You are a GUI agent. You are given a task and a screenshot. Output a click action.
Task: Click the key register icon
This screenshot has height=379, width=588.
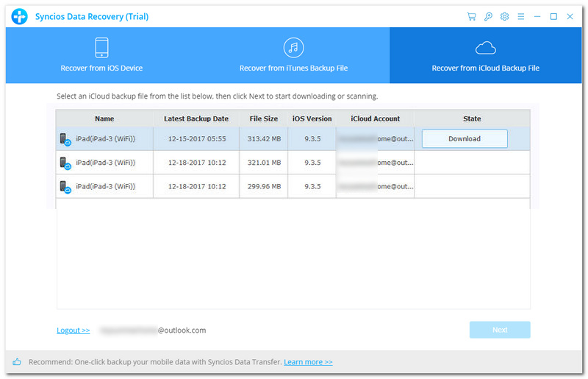tap(488, 16)
